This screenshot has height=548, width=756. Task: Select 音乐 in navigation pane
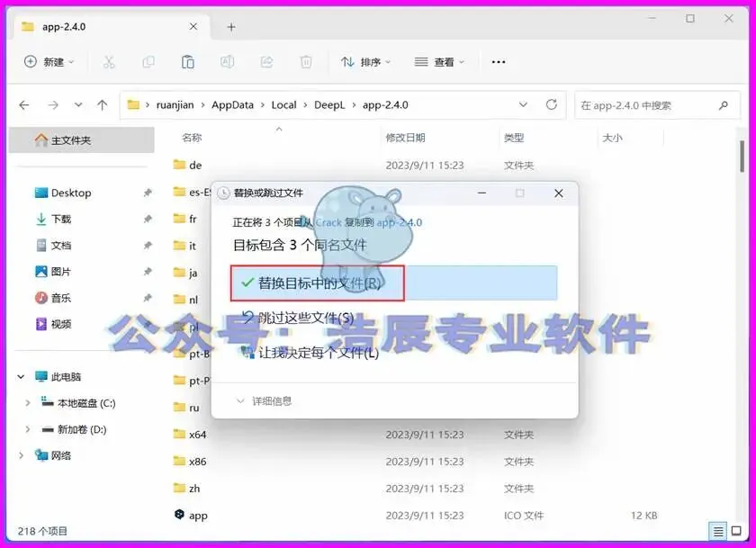click(53, 298)
